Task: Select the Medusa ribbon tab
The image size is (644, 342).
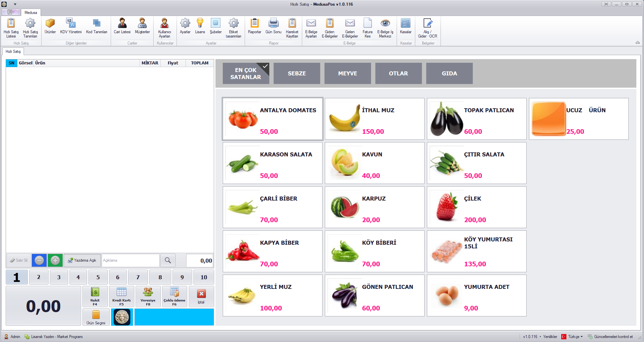Action: click(x=31, y=12)
